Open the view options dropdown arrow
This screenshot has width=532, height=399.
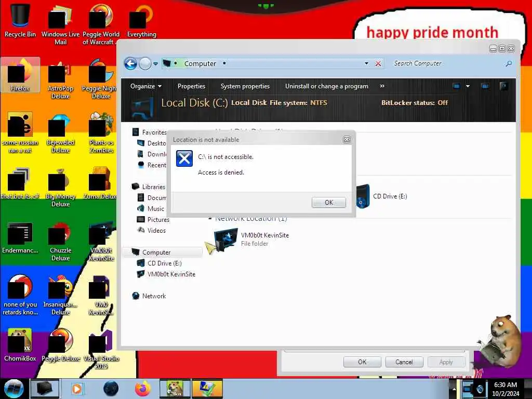(468, 86)
